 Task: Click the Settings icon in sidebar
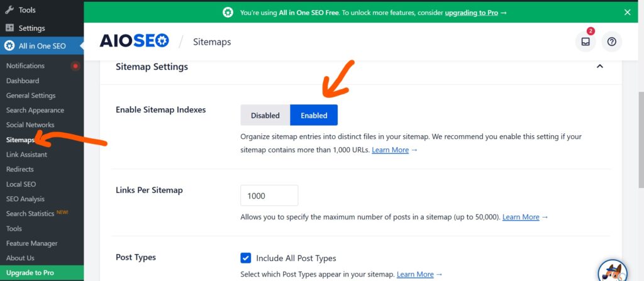click(9, 28)
